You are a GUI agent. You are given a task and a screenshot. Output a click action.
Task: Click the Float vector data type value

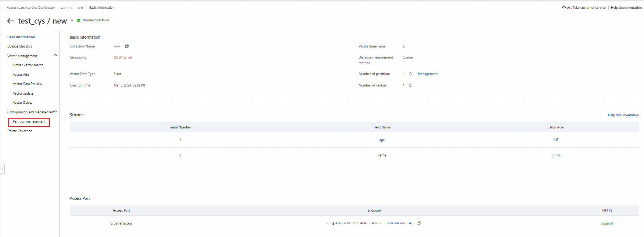tap(117, 74)
